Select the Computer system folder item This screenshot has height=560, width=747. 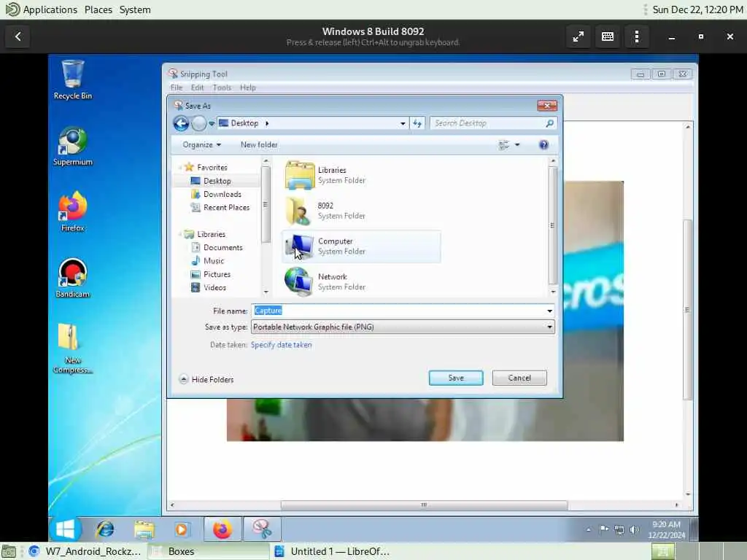pos(360,246)
